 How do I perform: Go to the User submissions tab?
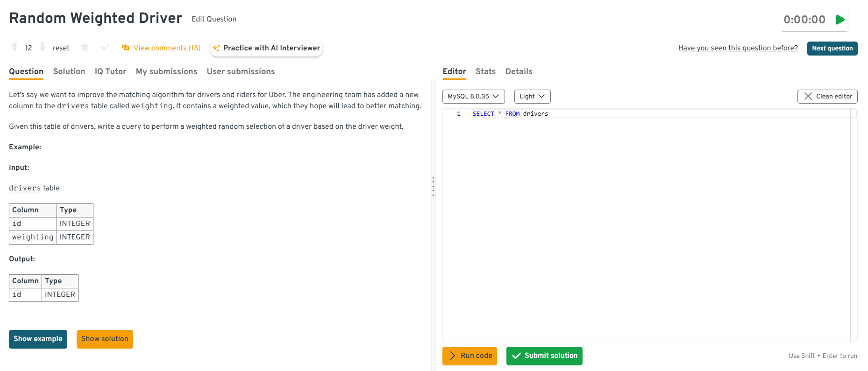coord(241,71)
